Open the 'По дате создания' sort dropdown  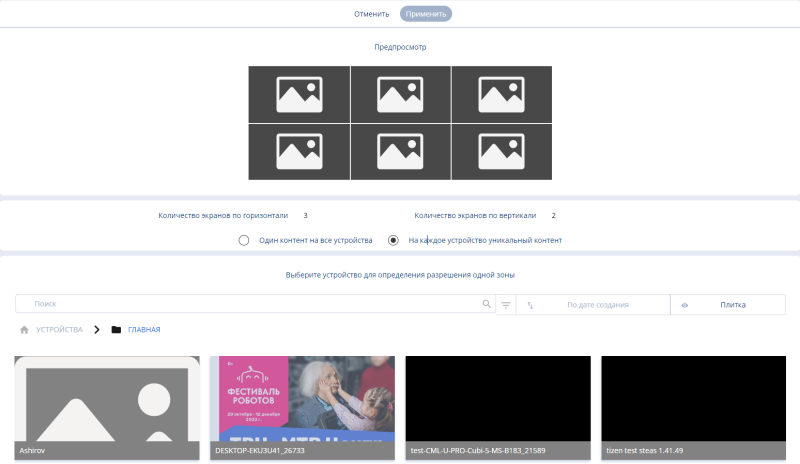(598, 305)
